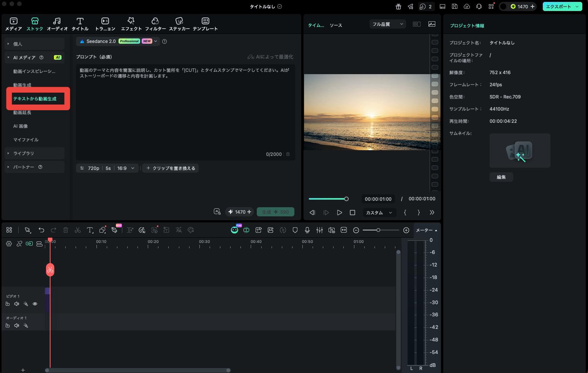Click the fit-to-timeline width icon

tap(344, 230)
